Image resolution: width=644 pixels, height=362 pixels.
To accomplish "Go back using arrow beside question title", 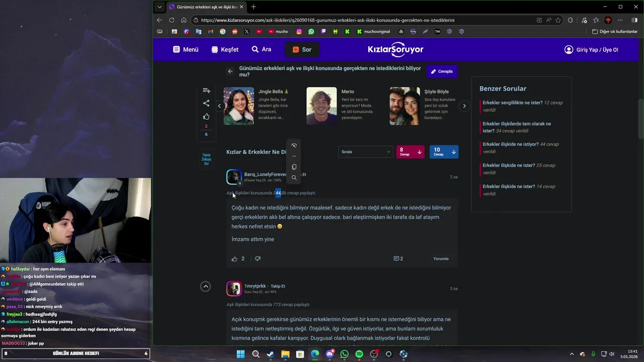I will [230, 71].
